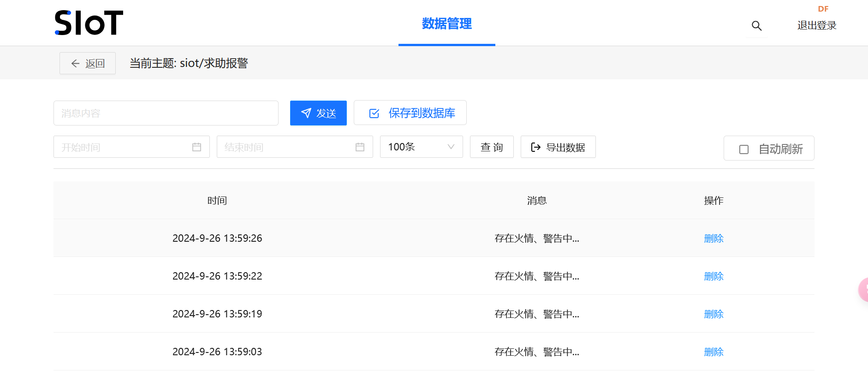Delete the 13:59:22 message row
This screenshot has width=868, height=382.
pos(713,276)
